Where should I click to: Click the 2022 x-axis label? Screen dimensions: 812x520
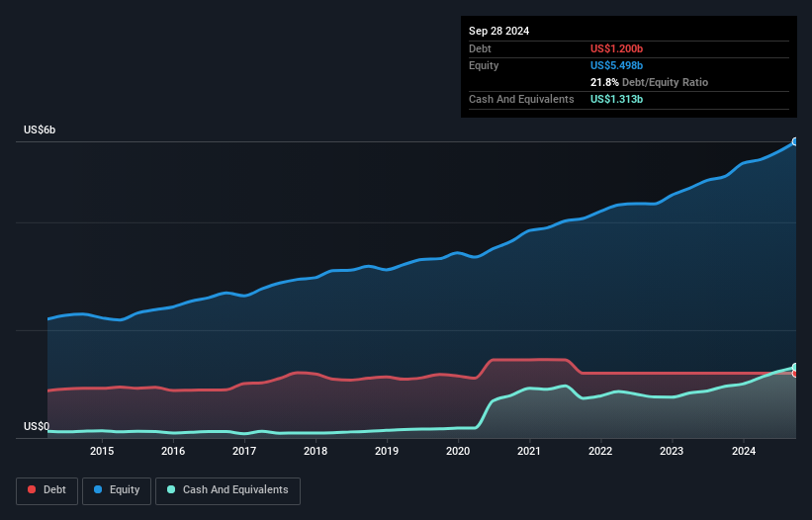click(600, 452)
